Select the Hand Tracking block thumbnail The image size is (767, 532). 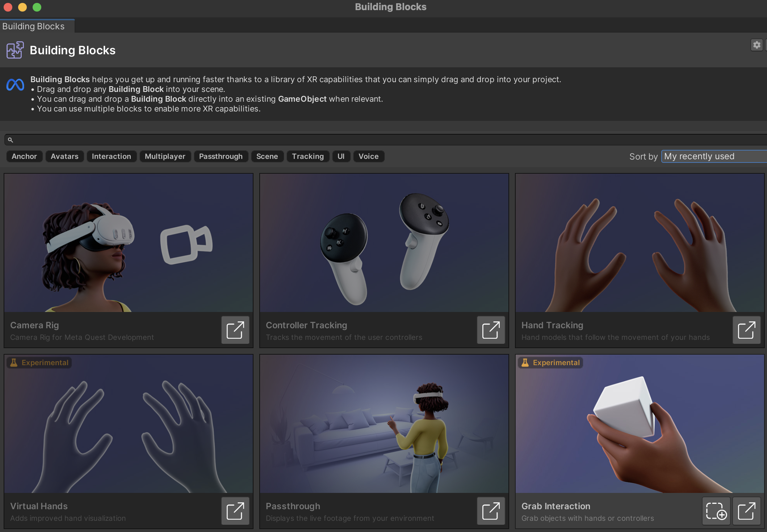point(640,242)
